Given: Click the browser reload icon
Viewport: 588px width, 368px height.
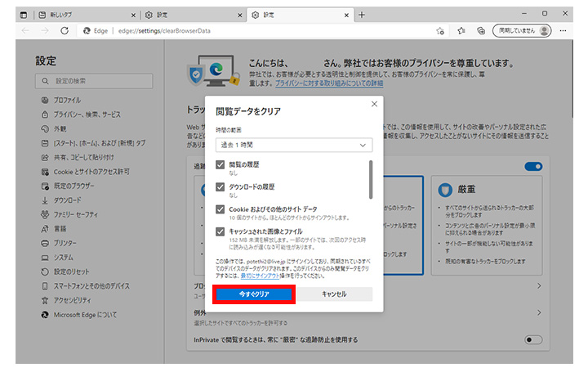Looking at the screenshot, I should pyautogui.click(x=65, y=31).
